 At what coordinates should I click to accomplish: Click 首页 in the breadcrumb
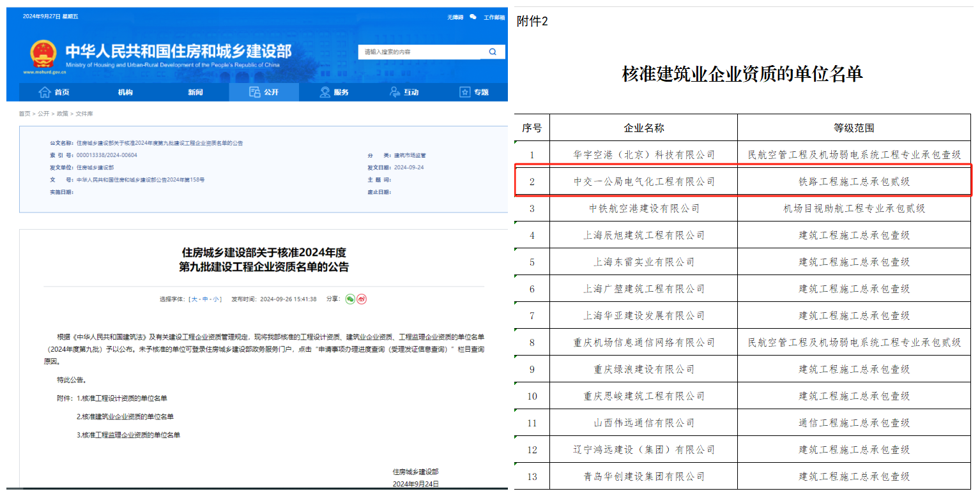click(24, 114)
